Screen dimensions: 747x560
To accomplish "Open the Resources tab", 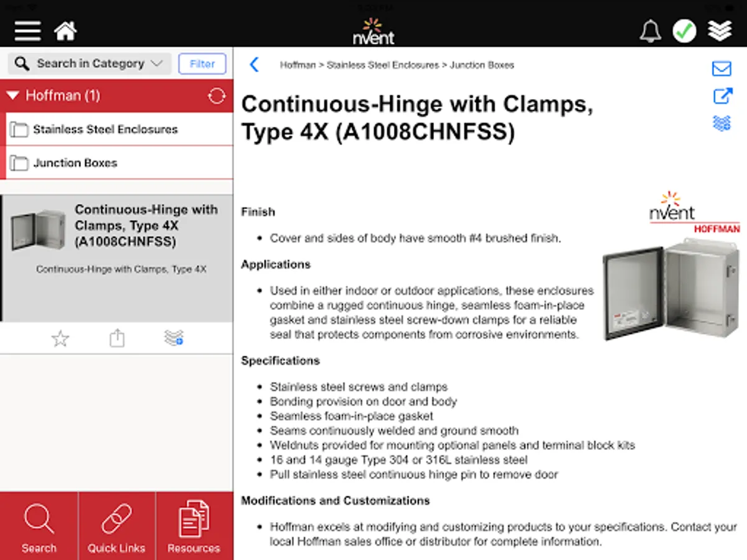I will coord(194,526).
